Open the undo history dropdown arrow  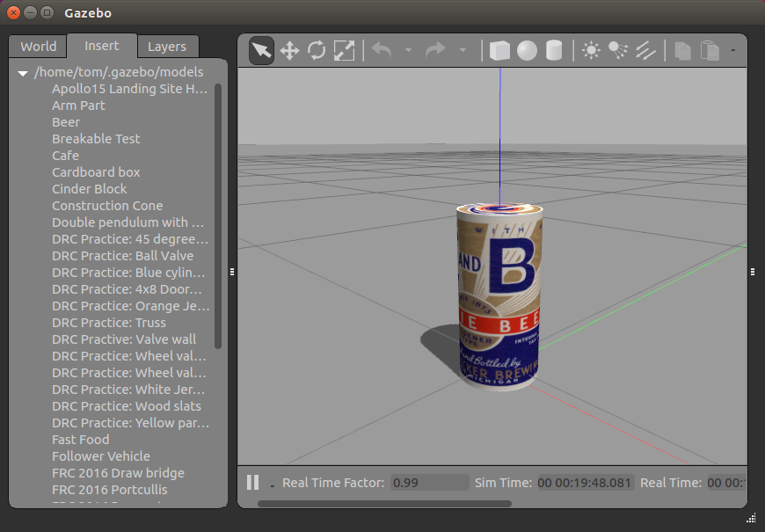click(x=408, y=51)
